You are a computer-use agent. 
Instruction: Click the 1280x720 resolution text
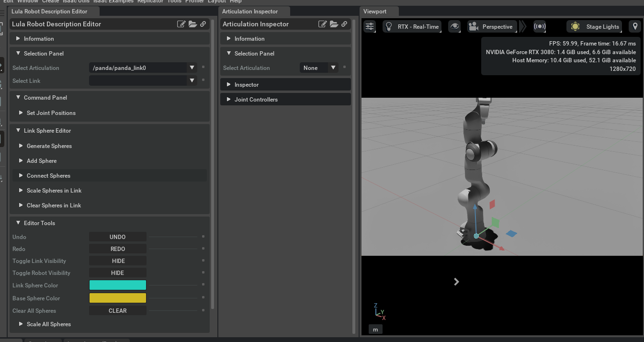tap(622, 69)
